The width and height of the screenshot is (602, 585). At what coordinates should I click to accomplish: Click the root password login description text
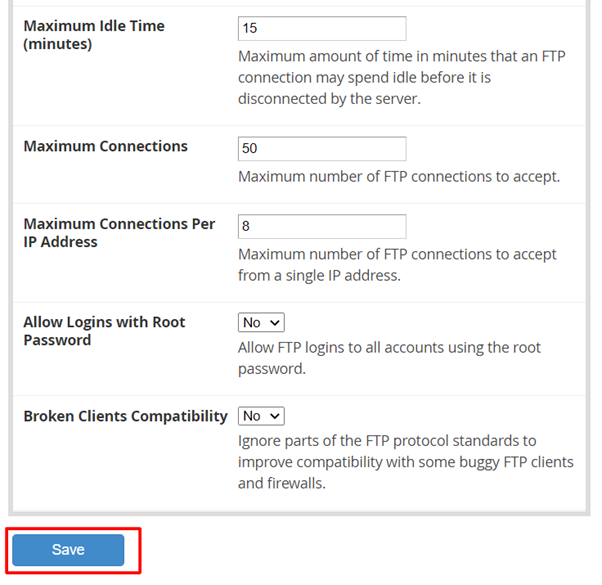(x=389, y=358)
